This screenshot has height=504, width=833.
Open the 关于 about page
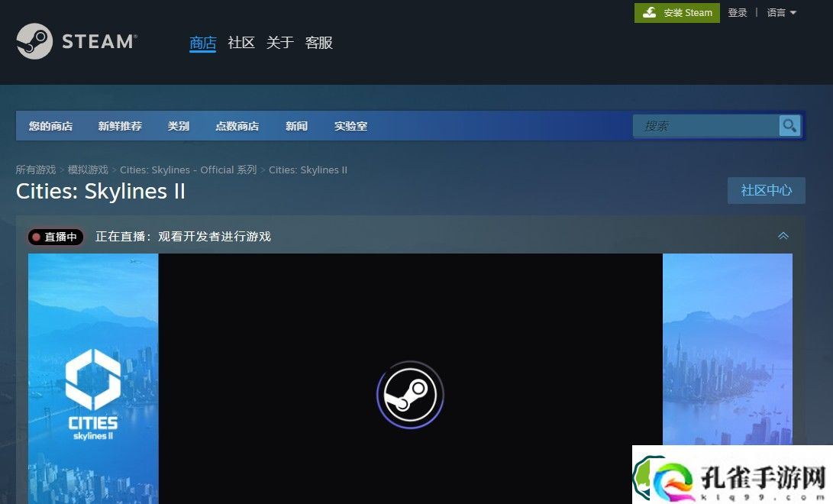tap(280, 43)
